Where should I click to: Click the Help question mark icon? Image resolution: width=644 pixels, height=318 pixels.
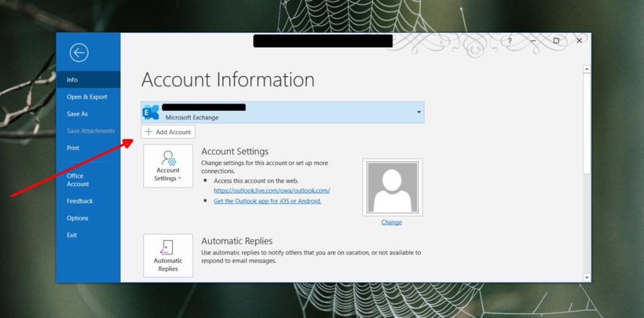pos(509,41)
